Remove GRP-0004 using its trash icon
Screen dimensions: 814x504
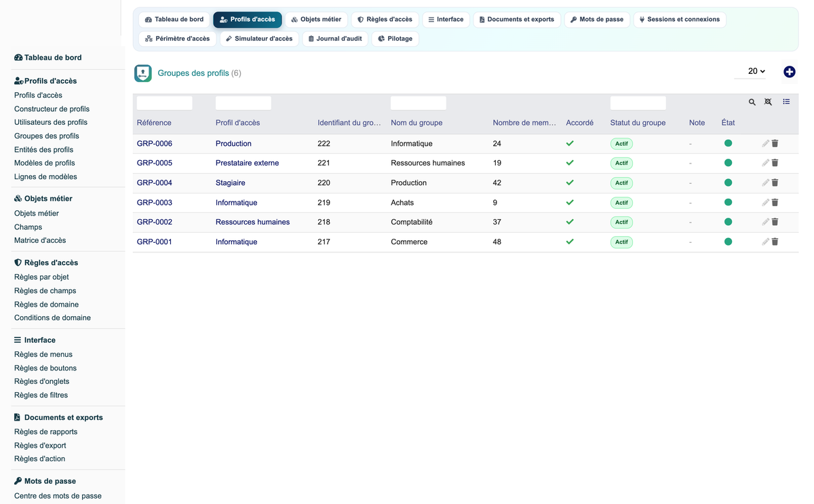[x=775, y=182]
